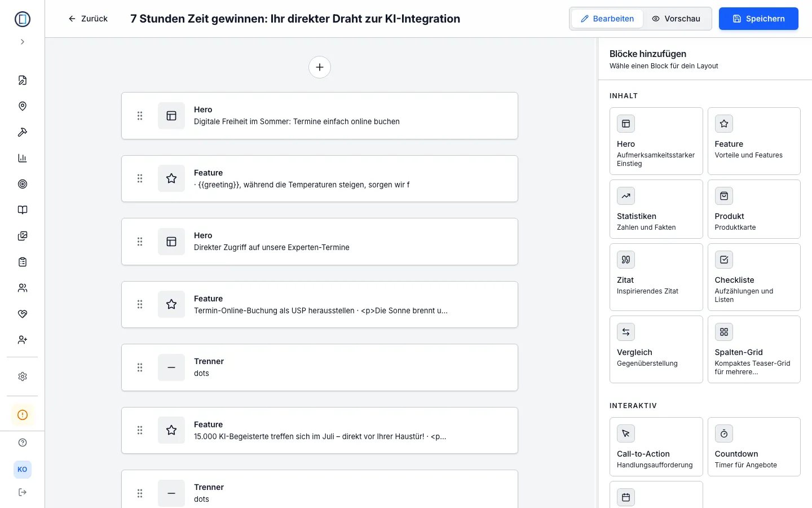This screenshot has width=812, height=508.
Task: Click the KO user avatar
Action: point(23,470)
